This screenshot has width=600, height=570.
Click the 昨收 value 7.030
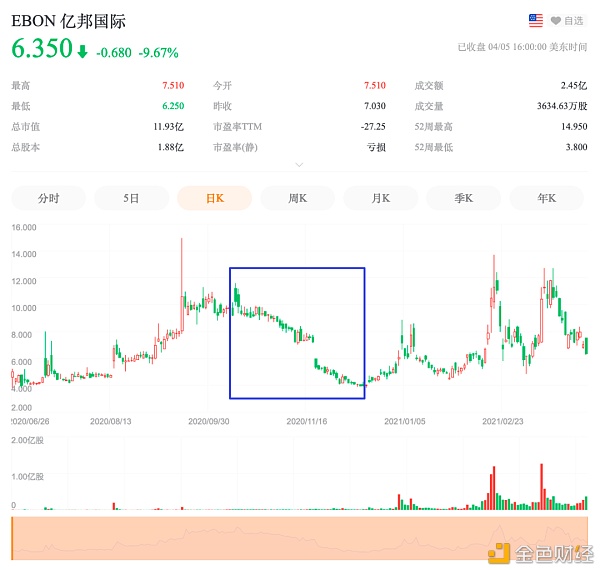375,106
